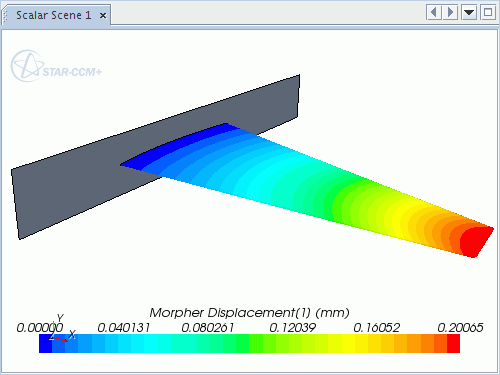Click the STAR-CCM+ logo watermark
500x375 pixels.
click(56, 66)
